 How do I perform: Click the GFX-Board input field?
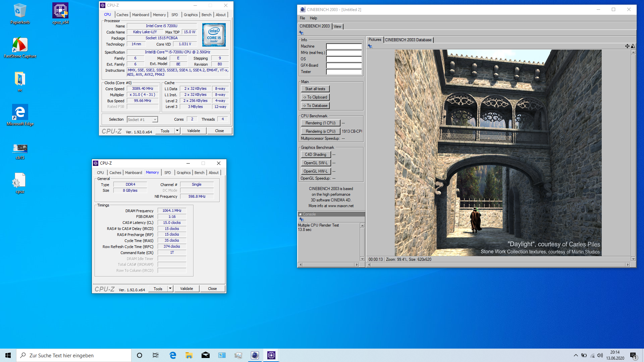pyautogui.click(x=344, y=65)
